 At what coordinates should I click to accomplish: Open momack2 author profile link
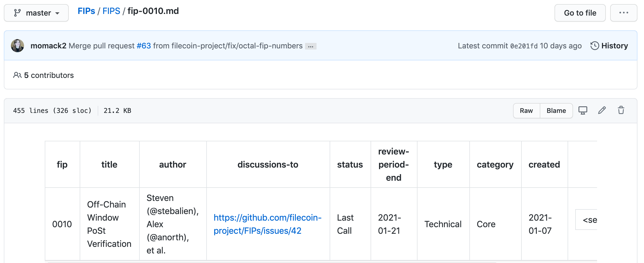pyautogui.click(x=48, y=46)
